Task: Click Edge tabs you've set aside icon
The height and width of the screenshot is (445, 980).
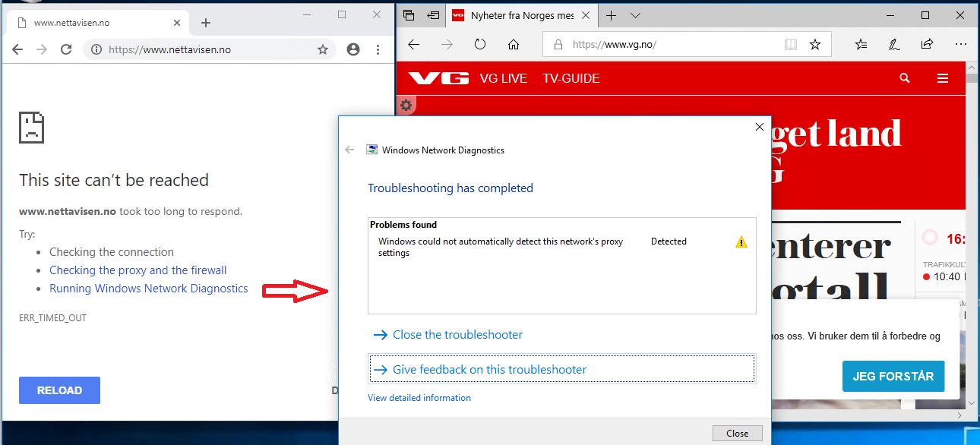Action: tap(409, 15)
